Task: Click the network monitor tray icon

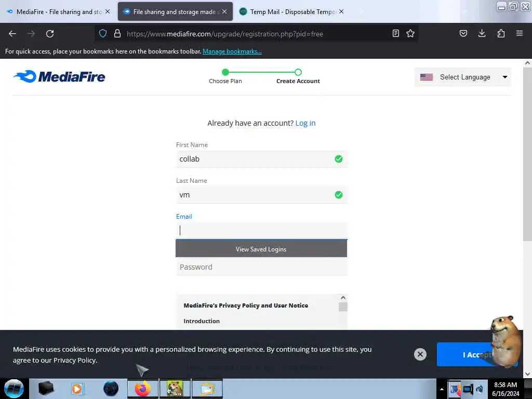Action: 468,389
